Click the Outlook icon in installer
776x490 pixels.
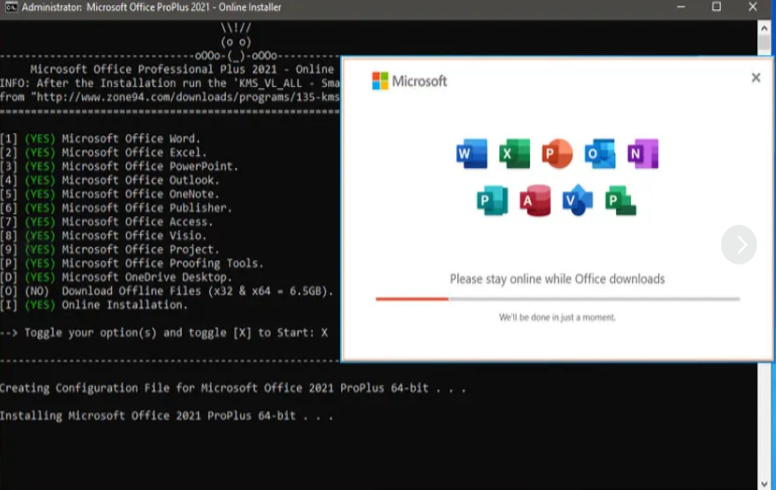(x=600, y=154)
